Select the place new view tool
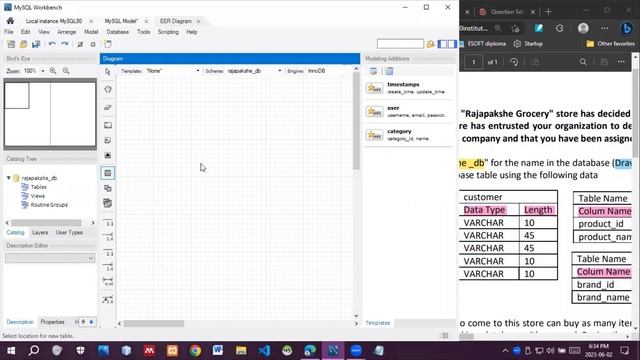Viewport: 640px width, 360px height. 108,188
